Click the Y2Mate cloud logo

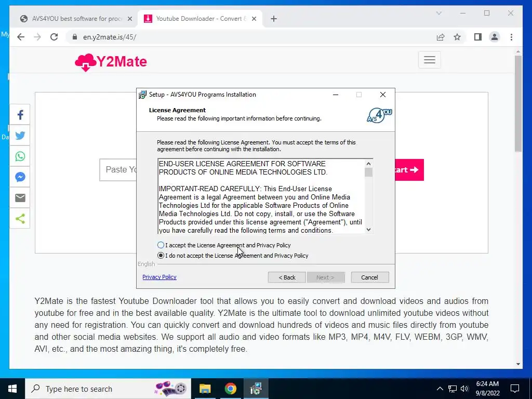pos(86,62)
